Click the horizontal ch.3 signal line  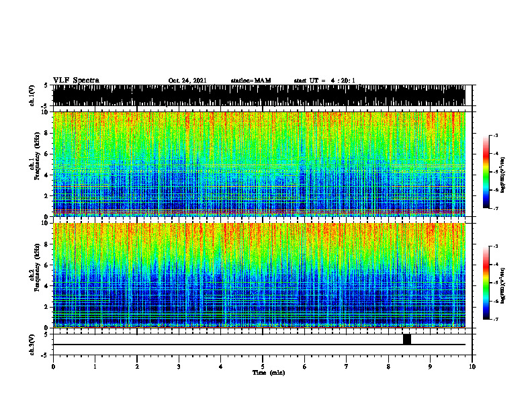(259, 345)
